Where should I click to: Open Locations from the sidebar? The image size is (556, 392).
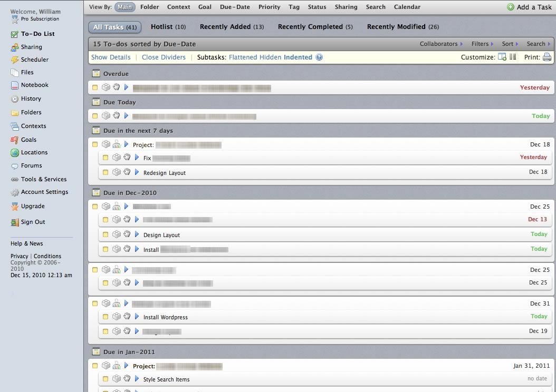pos(34,152)
